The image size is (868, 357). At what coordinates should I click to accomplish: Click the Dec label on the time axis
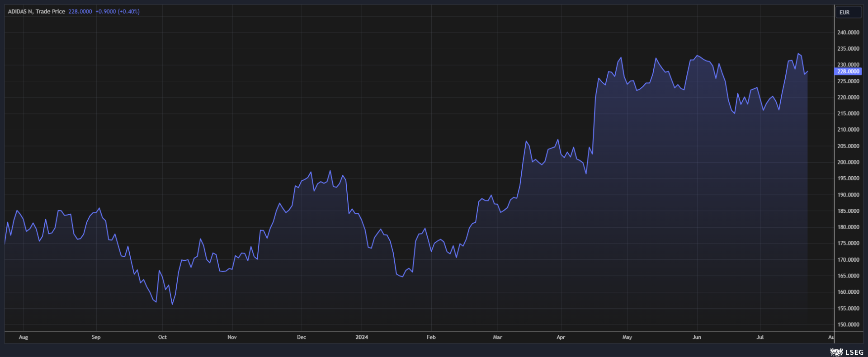click(302, 337)
